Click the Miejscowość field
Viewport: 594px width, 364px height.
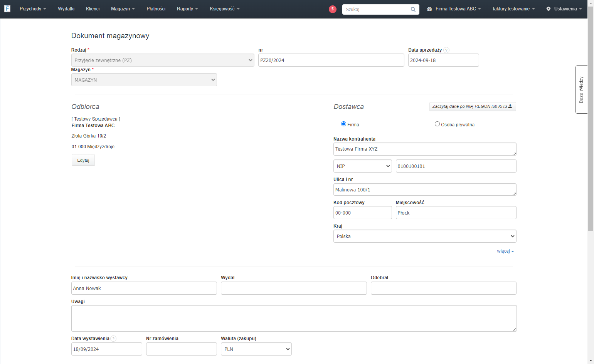[456, 213]
